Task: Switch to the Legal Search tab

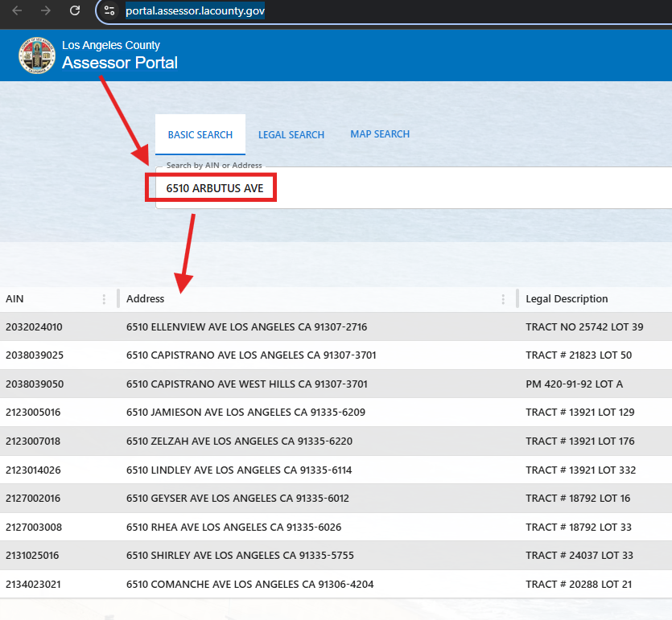Action: click(x=291, y=135)
